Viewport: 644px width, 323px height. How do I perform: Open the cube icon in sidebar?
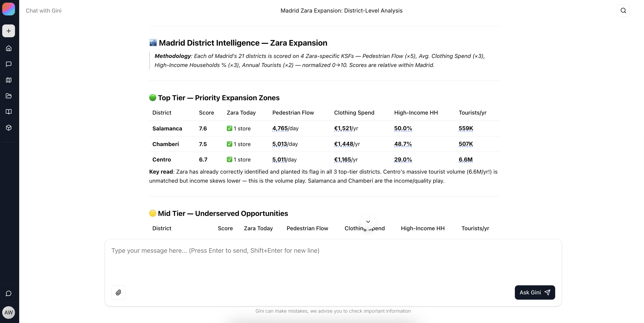coord(9,128)
